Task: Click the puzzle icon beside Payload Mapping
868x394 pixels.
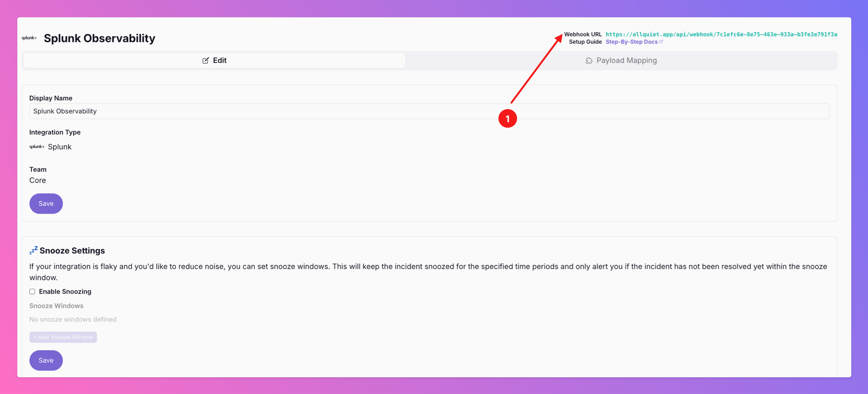Action: (x=589, y=61)
